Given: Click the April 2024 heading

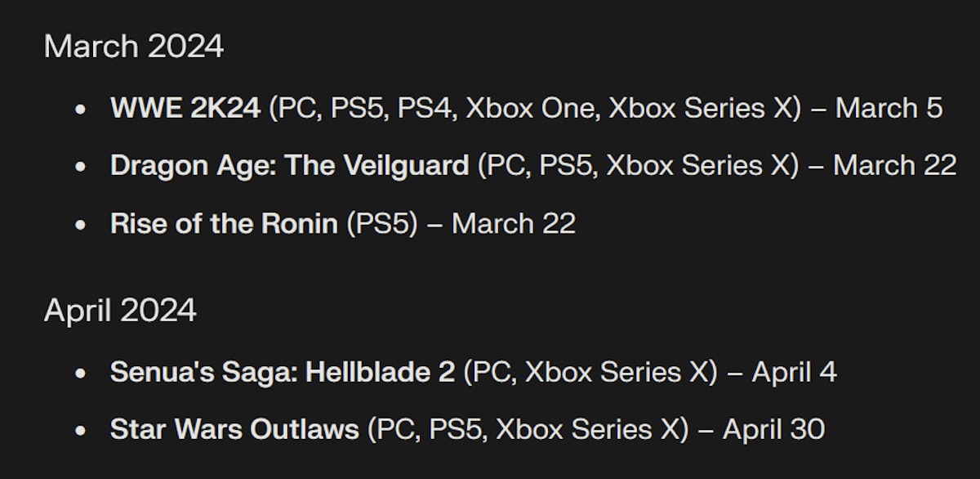Looking at the screenshot, I should tap(120, 311).
